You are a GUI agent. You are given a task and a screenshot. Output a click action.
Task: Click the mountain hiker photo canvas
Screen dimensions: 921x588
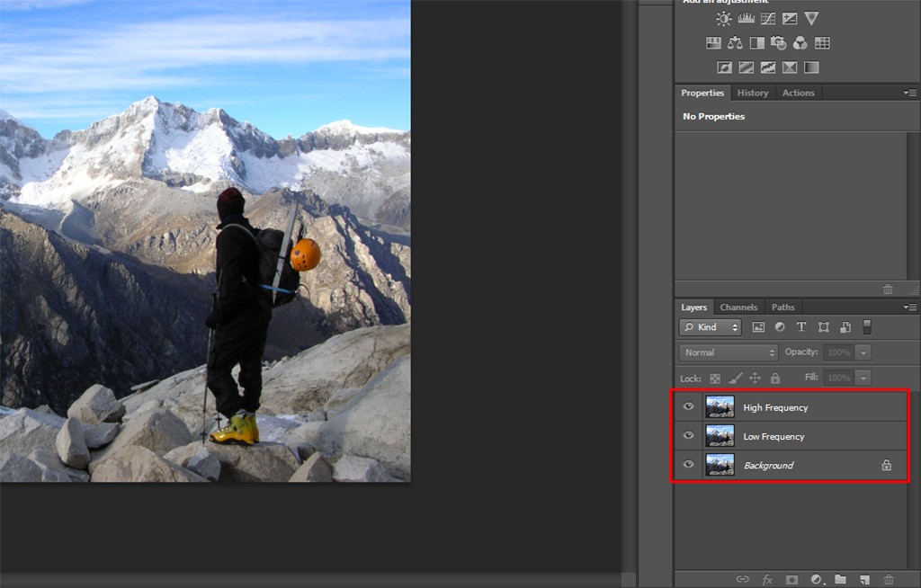coord(205,241)
